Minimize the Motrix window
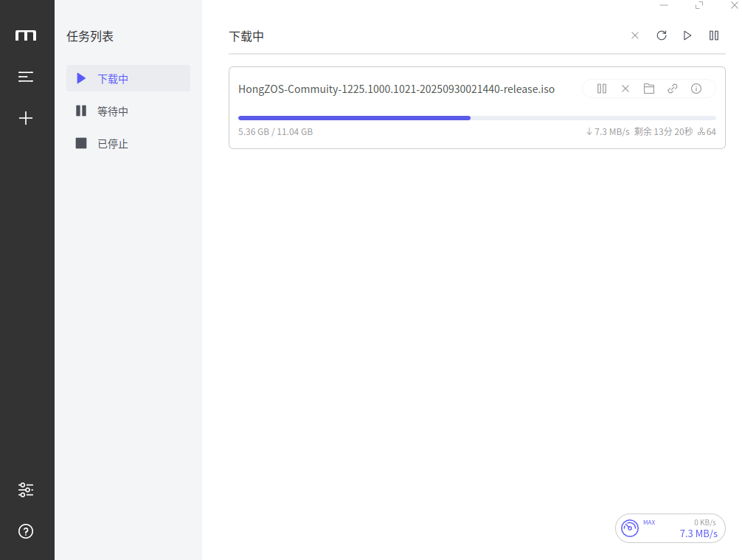Viewport: 742px width, 560px height. click(x=664, y=5)
